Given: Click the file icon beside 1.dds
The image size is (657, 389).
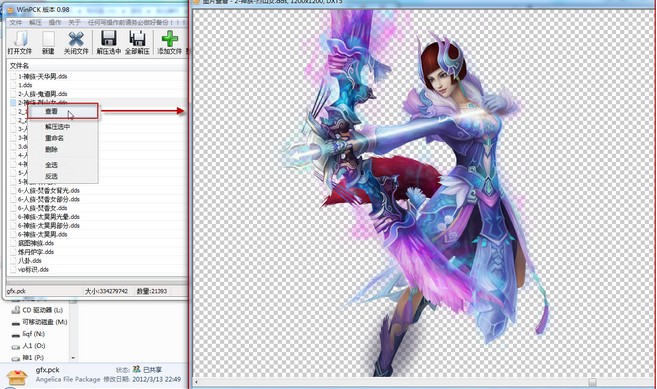Looking at the screenshot, I should click(x=13, y=85).
